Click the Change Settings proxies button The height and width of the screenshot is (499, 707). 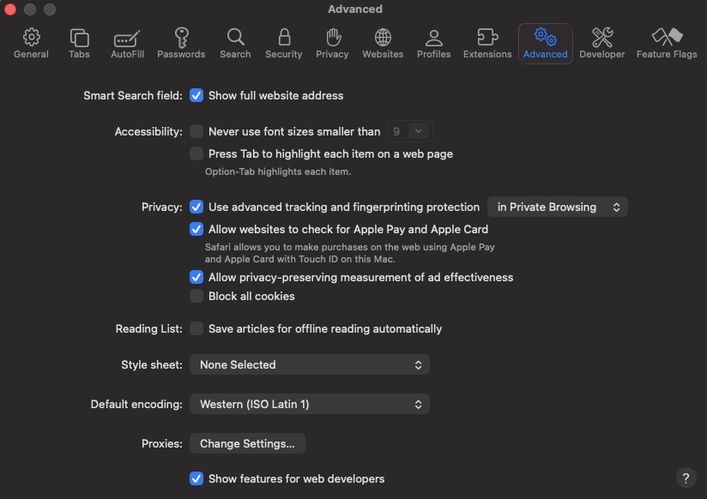tap(247, 443)
